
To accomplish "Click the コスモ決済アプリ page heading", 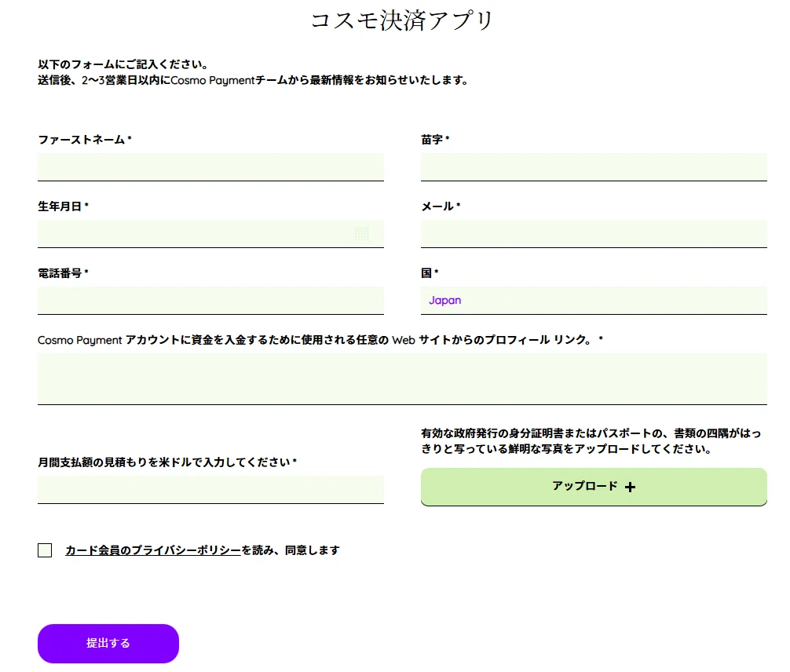I will [x=402, y=20].
